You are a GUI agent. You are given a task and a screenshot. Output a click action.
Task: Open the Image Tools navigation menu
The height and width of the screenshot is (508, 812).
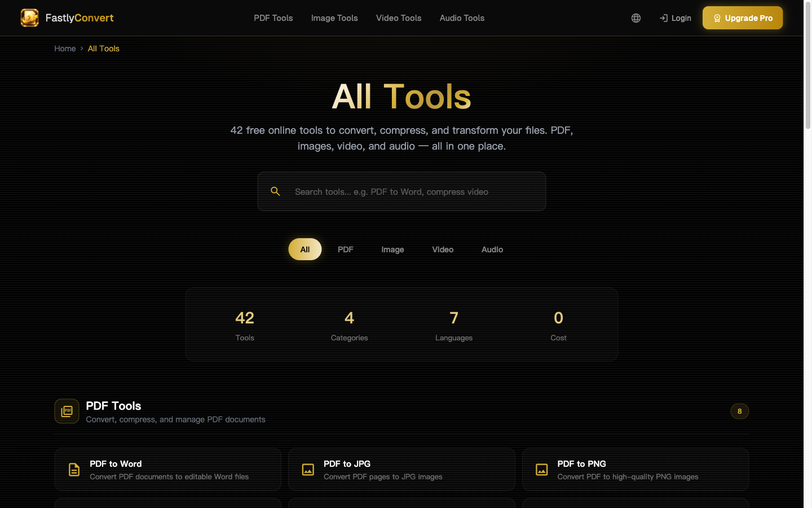[334, 18]
